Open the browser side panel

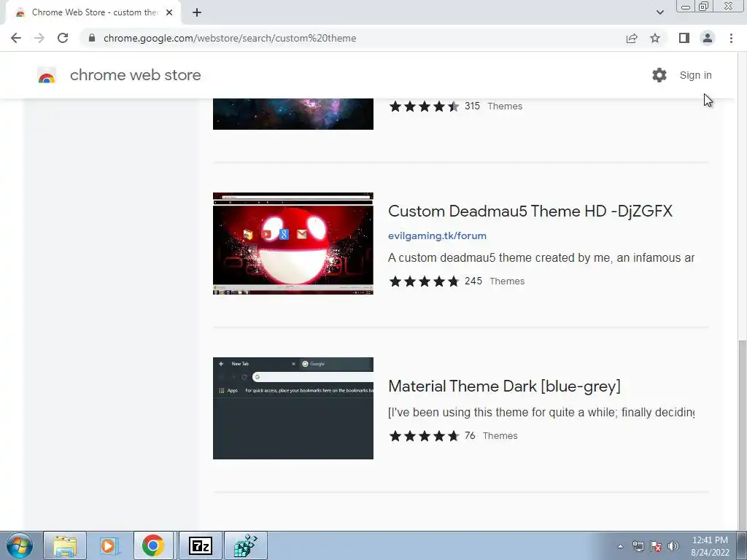tap(684, 38)
